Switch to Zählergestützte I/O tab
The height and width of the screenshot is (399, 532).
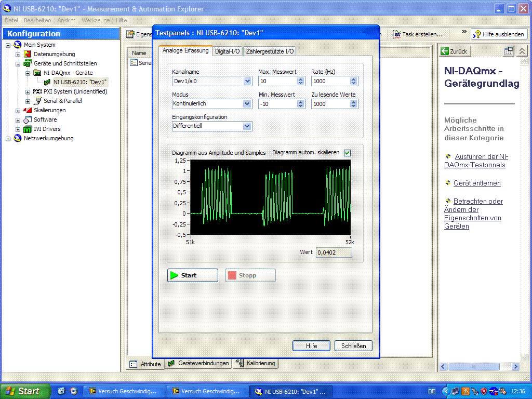pos(270,51)
